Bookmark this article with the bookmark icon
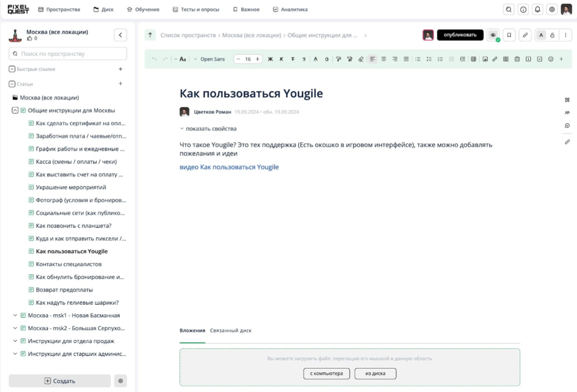 [x=509, y=35]
